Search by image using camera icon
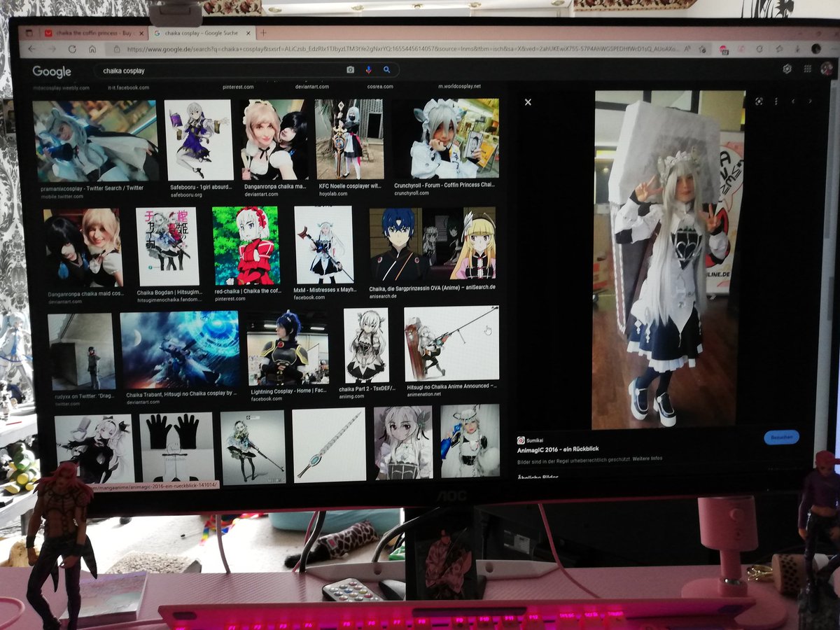Image resolution: width=840 pixels, height=630 pixels. pos(350,70)
